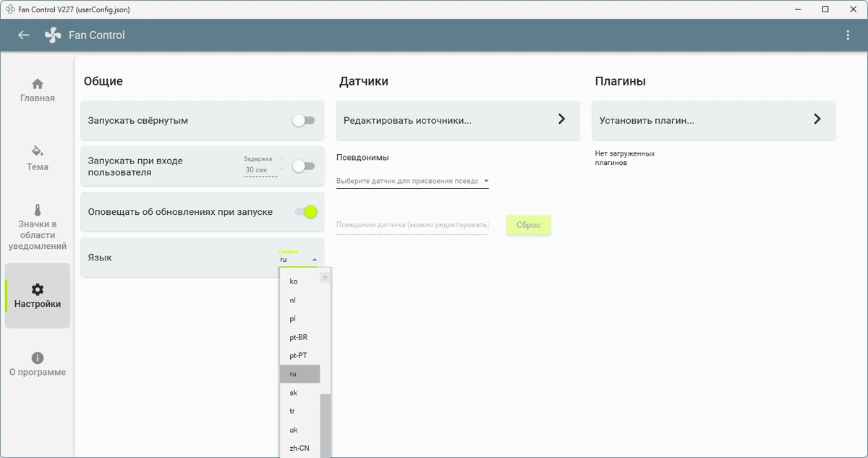The width and height of the screenshot is (868, 458).
Task: Click the Датчики section heading
Action: (364, 81)
